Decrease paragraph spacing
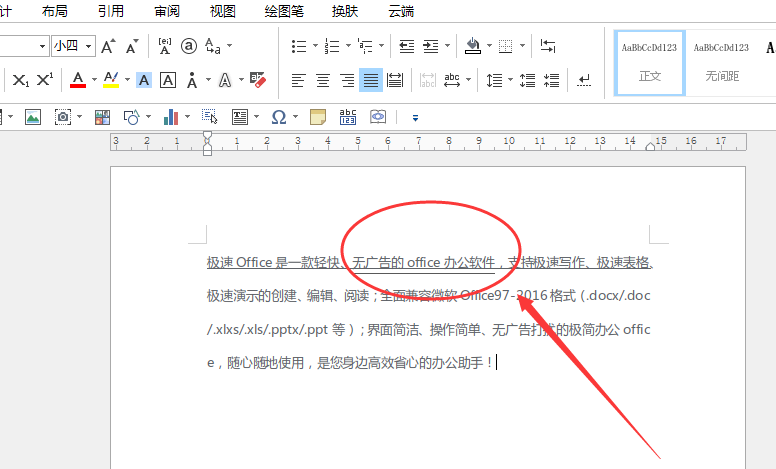The width and height of the screenshot is (776, 469). pyautogui.click(x=551, y=80)
